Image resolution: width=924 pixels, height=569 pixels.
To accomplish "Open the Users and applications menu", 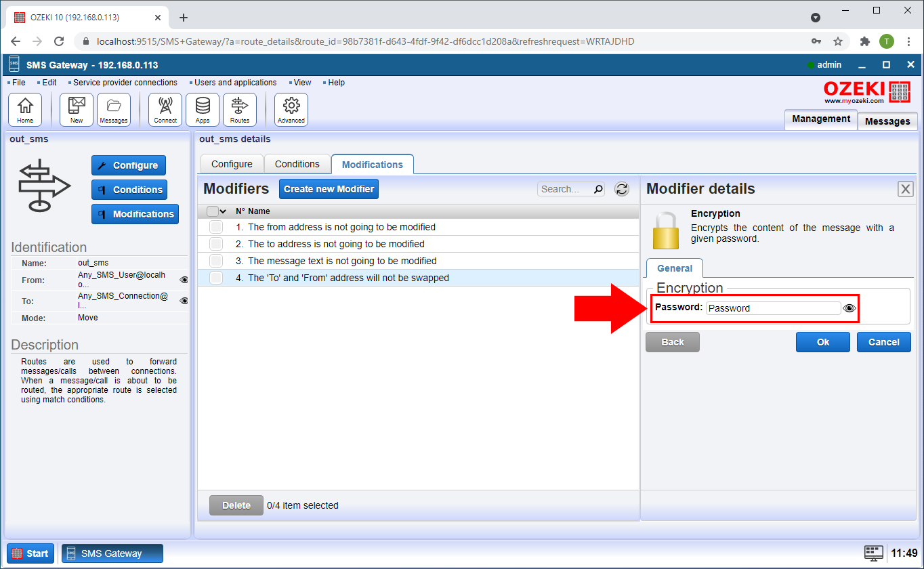I will (x=235, y=83).
